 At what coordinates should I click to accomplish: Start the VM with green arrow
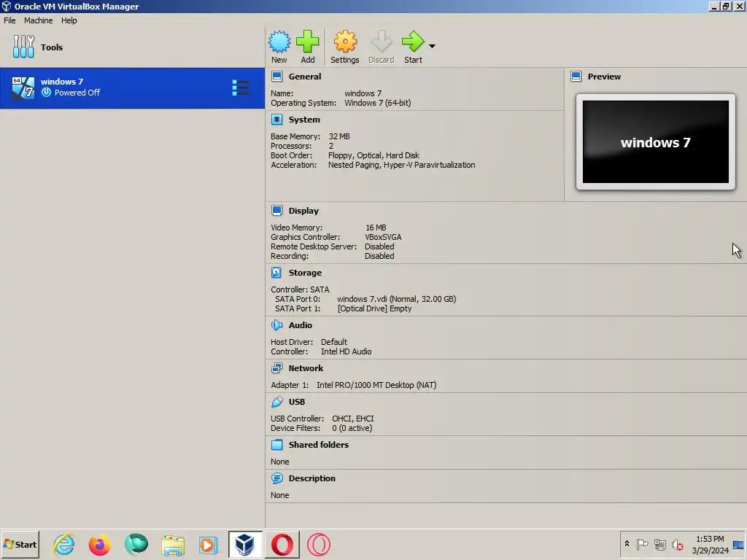pos(413,47)
